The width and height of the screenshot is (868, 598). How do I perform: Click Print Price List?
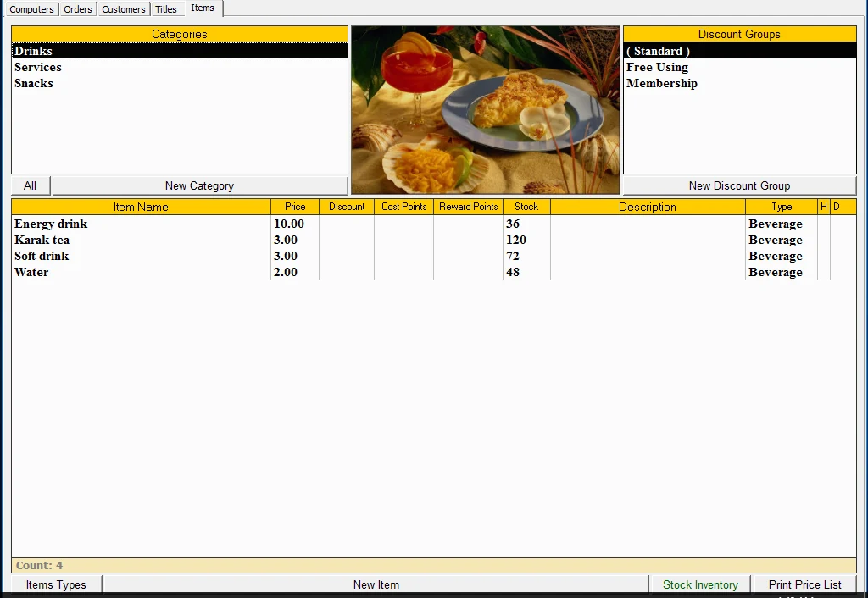coord(805,584)
